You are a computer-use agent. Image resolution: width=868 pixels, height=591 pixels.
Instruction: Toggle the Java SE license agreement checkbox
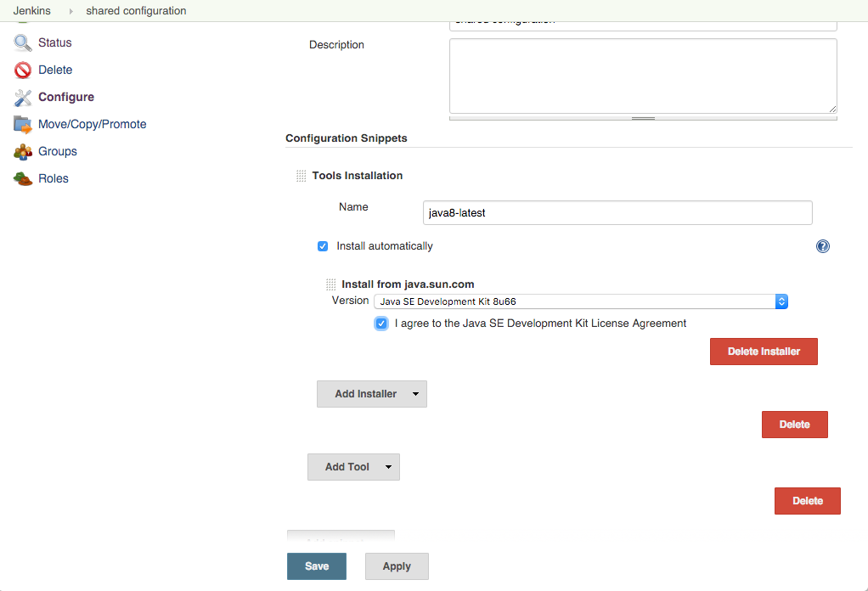(x=381, y=324)
